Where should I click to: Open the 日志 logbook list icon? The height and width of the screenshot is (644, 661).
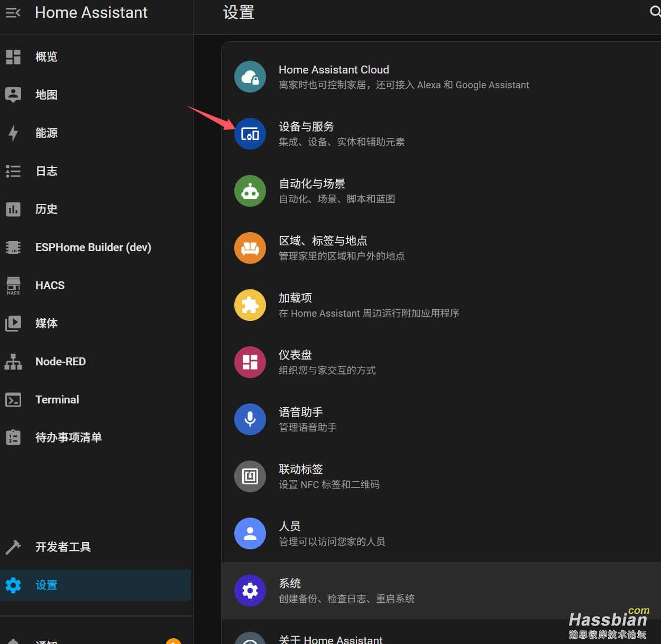pos(13,171)
